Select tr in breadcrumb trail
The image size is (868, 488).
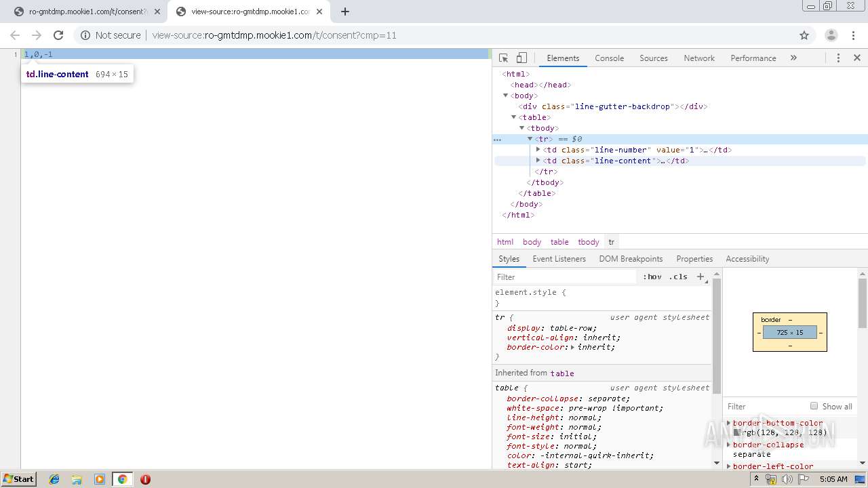point(611,242)
